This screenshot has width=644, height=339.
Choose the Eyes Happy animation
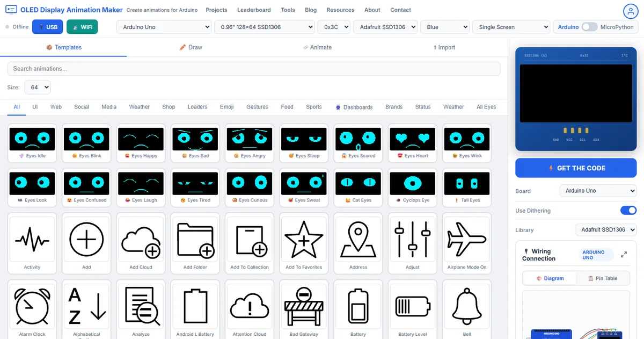coord(141,143)
